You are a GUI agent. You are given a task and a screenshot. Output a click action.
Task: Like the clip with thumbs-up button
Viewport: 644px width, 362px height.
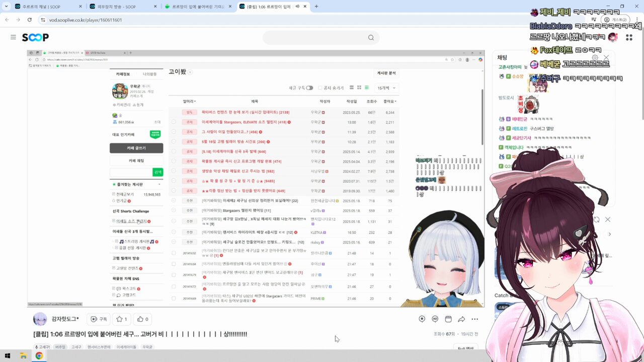click(x=142, y=319)
